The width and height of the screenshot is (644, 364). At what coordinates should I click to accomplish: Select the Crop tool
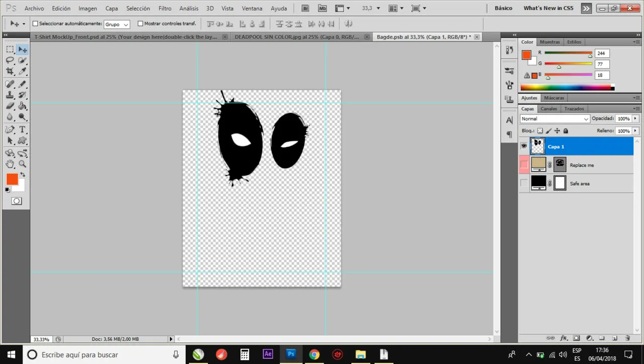(10, 71)
